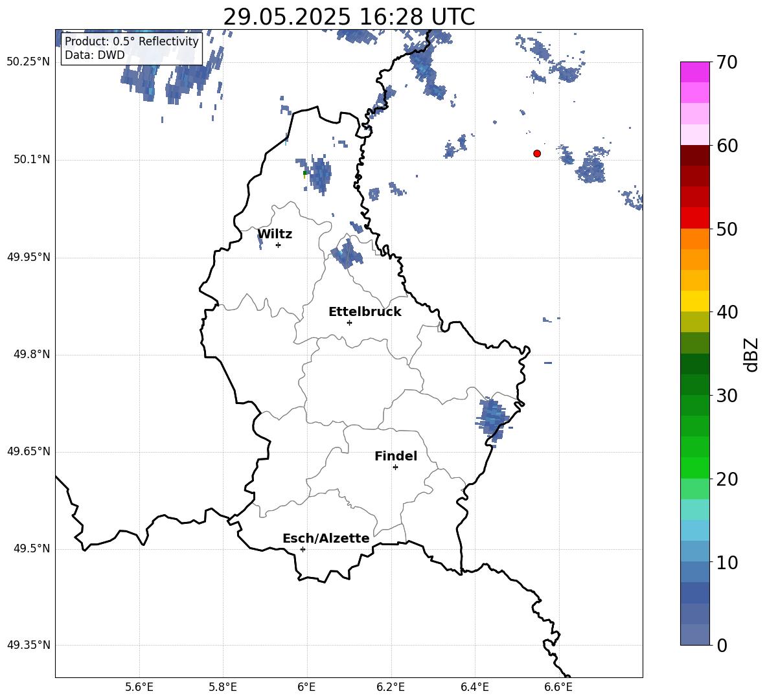
Task: Click the colorbar tick label 20
Action: coord(727,479)
